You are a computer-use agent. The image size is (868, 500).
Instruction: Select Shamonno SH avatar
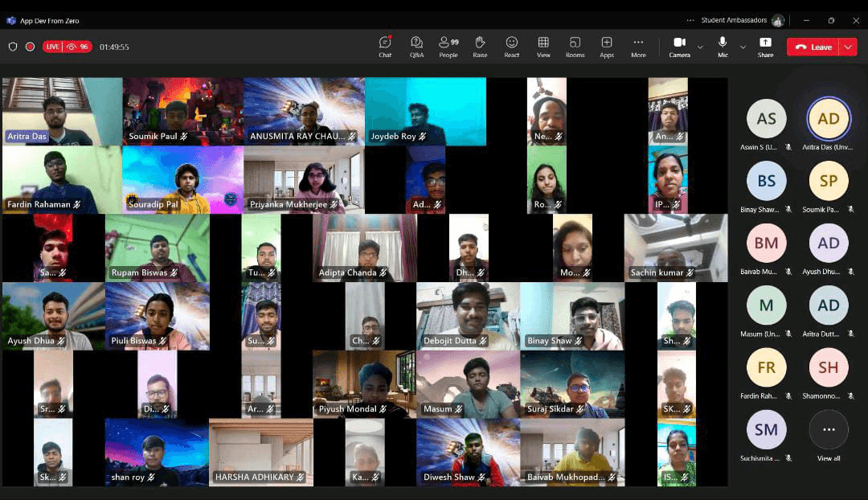coord(829,367)
